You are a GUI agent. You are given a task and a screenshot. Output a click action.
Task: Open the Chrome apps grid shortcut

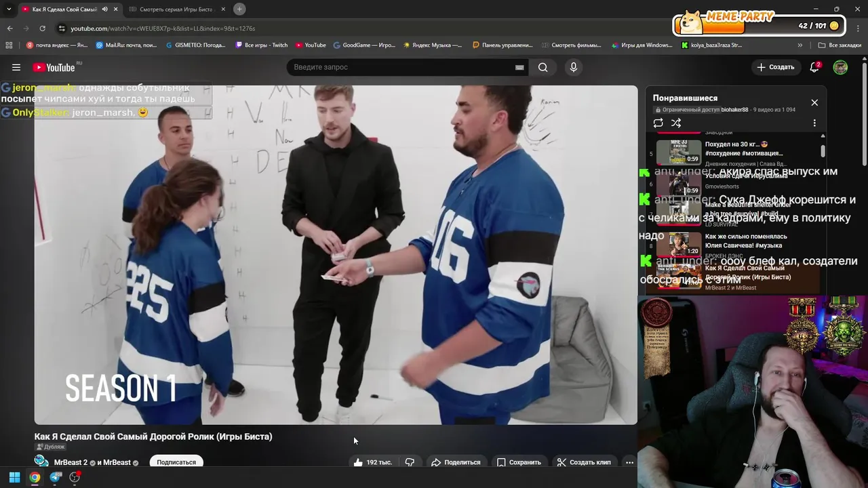pyautogui.click(x=9, y=45)
